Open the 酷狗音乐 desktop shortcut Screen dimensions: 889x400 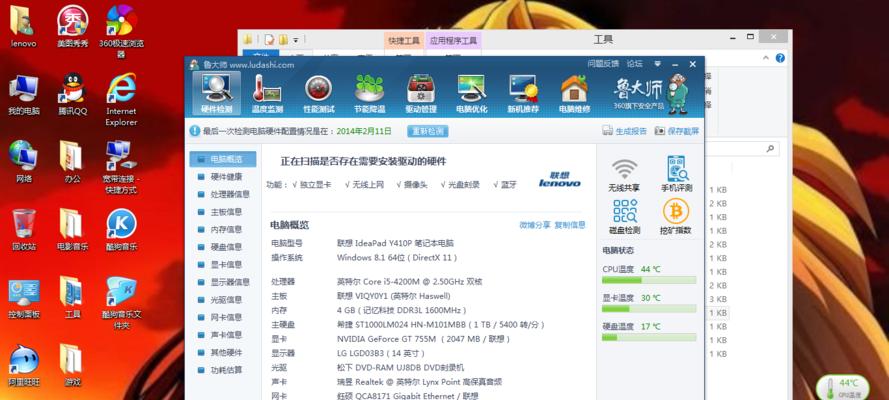click(x=121, y=230)
